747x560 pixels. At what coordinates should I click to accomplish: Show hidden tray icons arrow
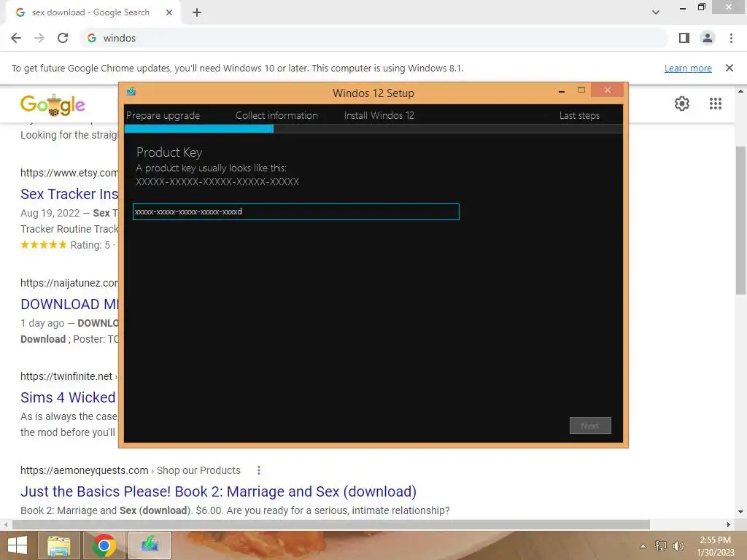[643, 546]
